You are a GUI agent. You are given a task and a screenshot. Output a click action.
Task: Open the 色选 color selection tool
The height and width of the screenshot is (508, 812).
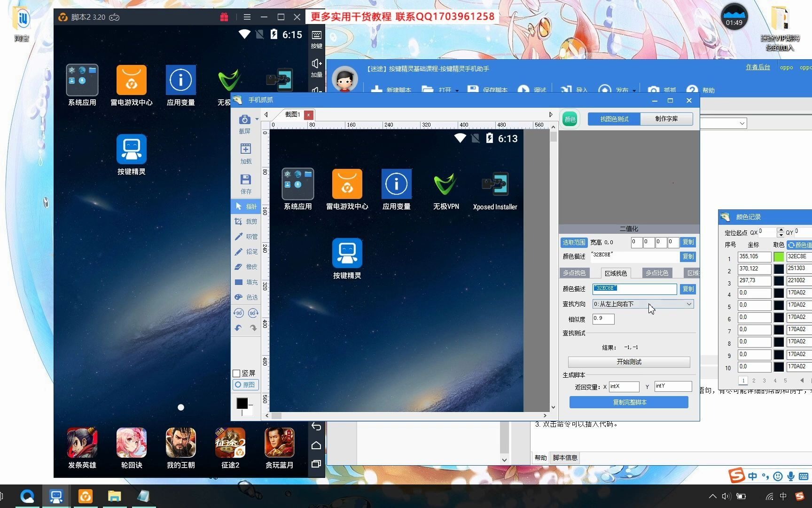click(246, 297)
